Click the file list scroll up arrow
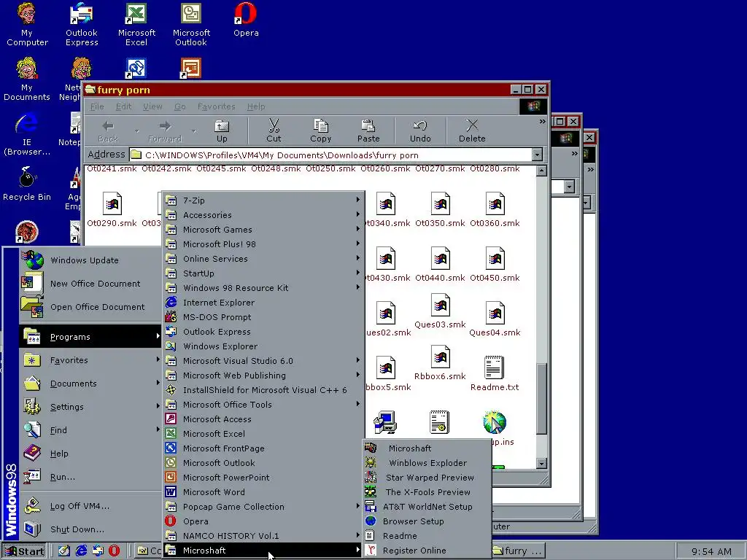The width and height of the screenshot is (747, 560). coord(541,171)
